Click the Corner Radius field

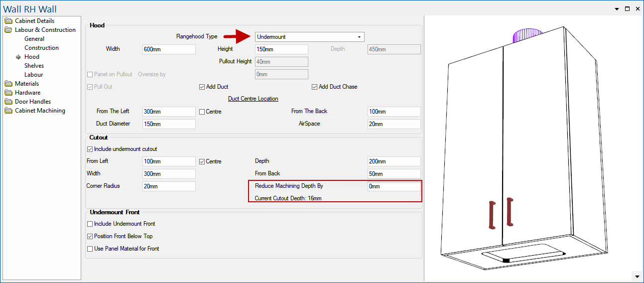click(x=169, y=186)
